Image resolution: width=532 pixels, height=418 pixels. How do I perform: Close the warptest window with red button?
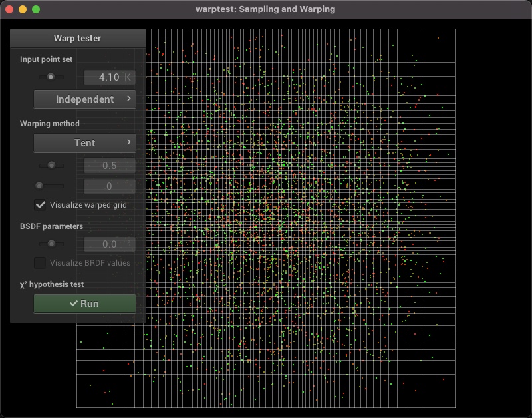tap(9, 9)
